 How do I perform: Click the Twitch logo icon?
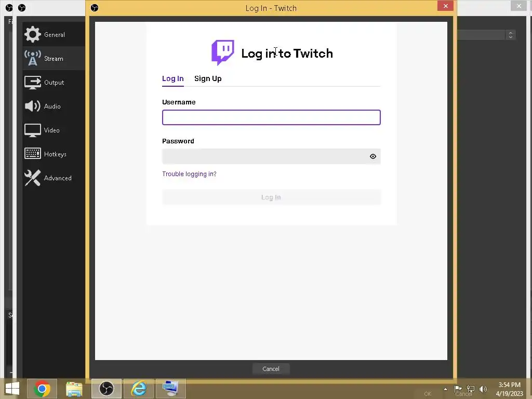(222, 52)
